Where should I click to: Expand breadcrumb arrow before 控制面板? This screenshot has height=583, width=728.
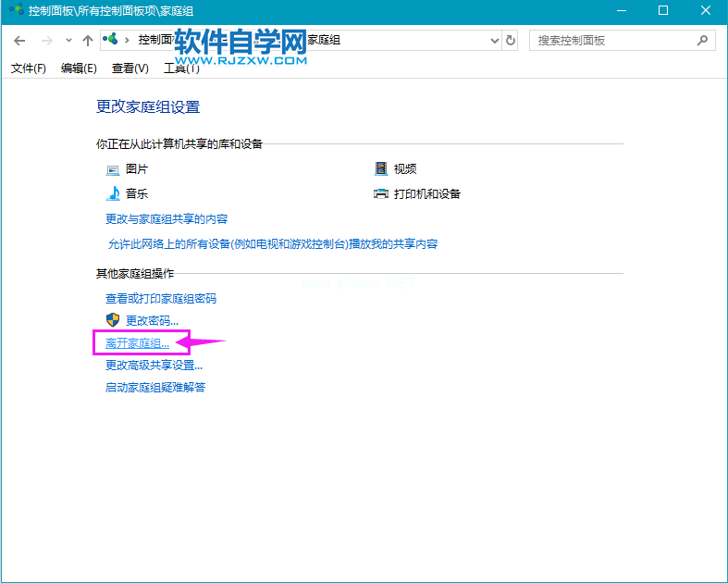128,41
